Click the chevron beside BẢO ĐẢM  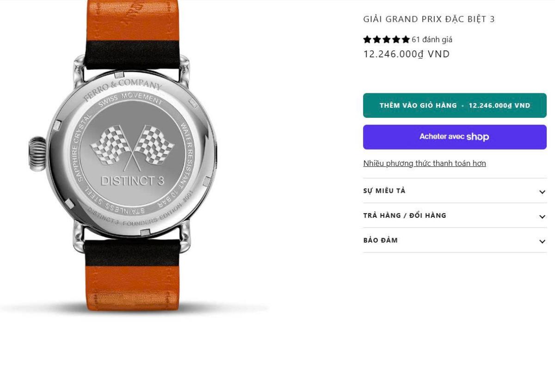coord(542,241)
